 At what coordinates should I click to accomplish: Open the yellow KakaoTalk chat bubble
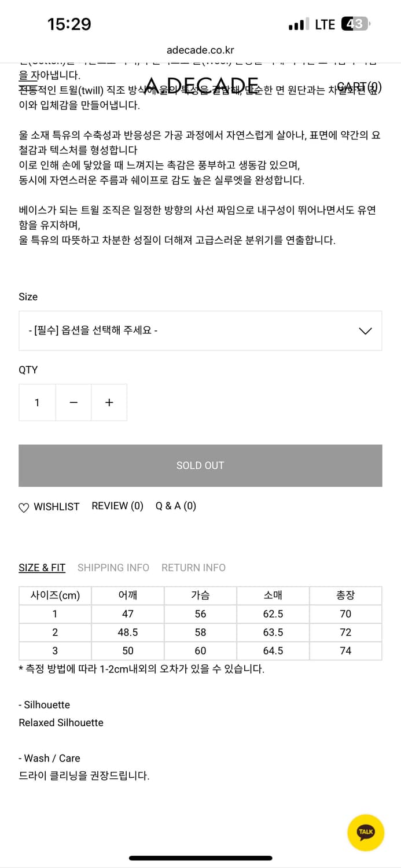[x=366, y=832]
